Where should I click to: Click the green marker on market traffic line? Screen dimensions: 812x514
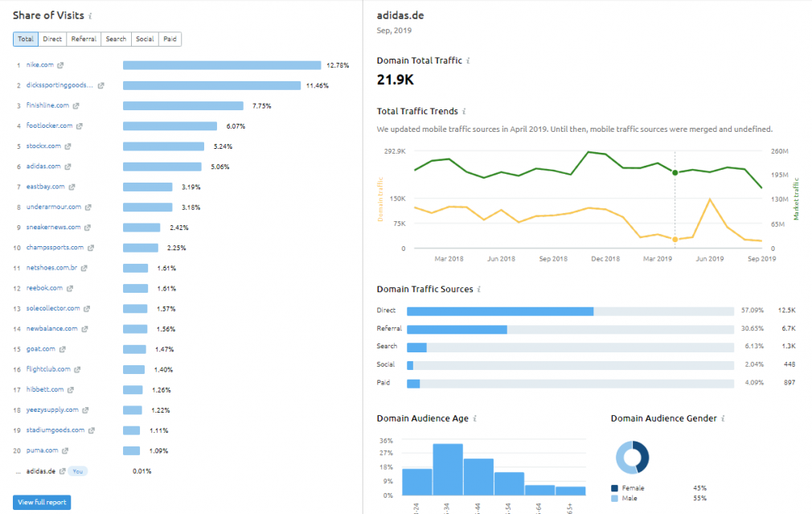point(675,173)
